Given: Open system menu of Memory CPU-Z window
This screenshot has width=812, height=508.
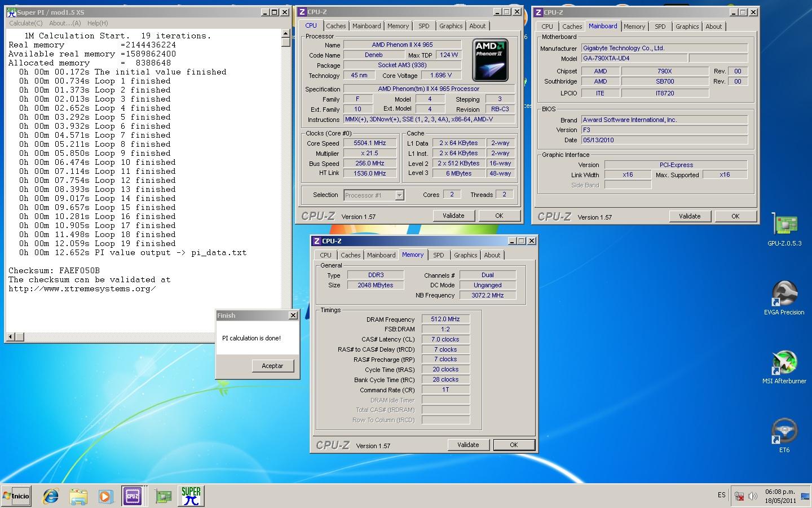Looking at the screenshot, I should 317,241.
